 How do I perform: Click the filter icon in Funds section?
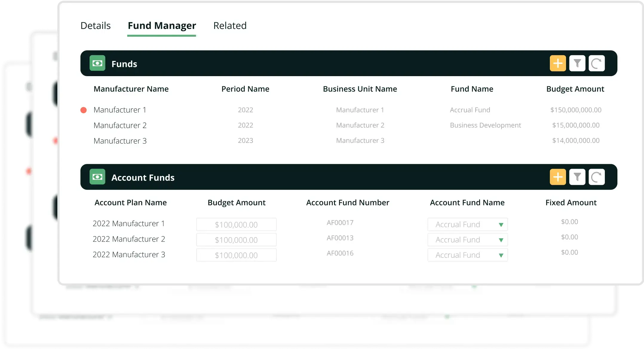[577, 63]
